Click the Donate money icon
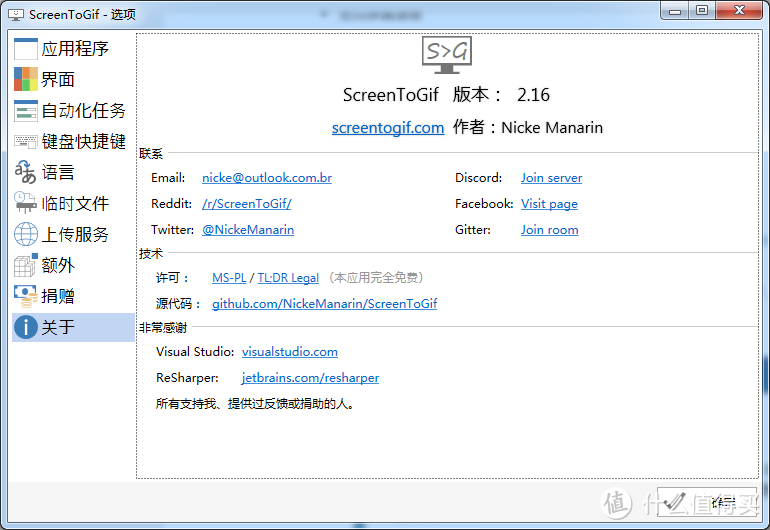770x530 pixels. pyautogui.click(x=26, y=296)
